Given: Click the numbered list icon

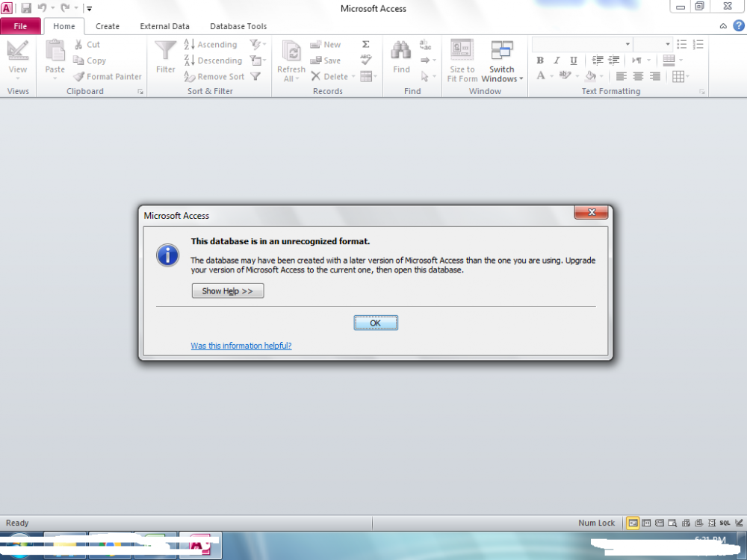Looking at the screenshot, I should pos(698,44).
